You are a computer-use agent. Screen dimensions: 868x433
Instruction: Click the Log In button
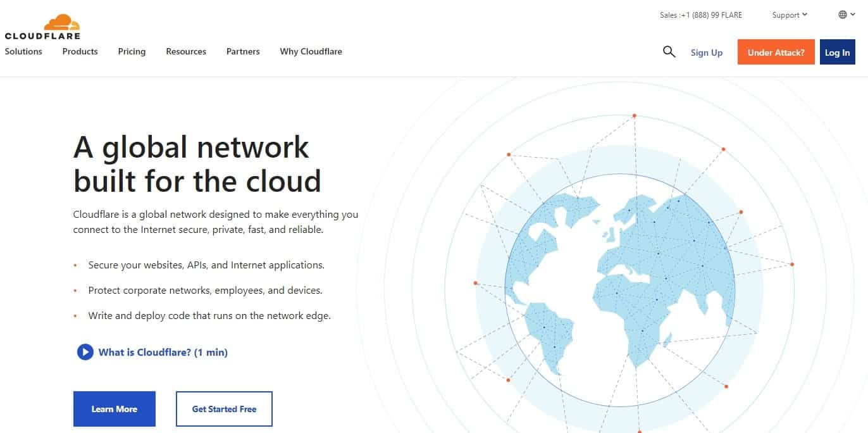(838, 53)
